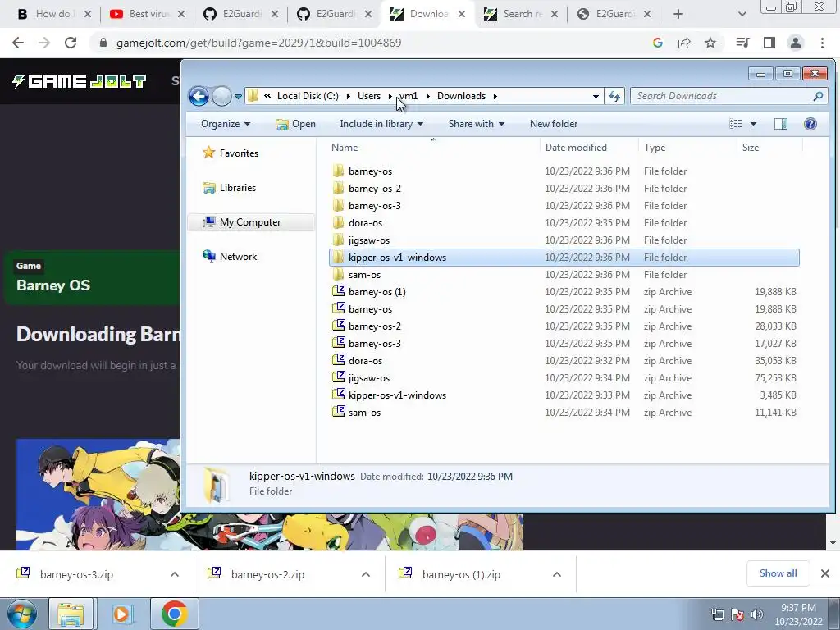Click the change view icon

(736, 124)
